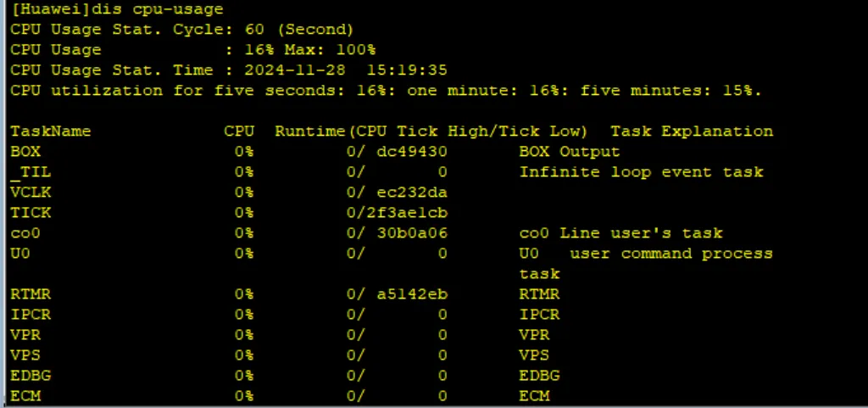Click the TICK task name
The width and height of the screenshot is (868, 408).
coord(31,213)
